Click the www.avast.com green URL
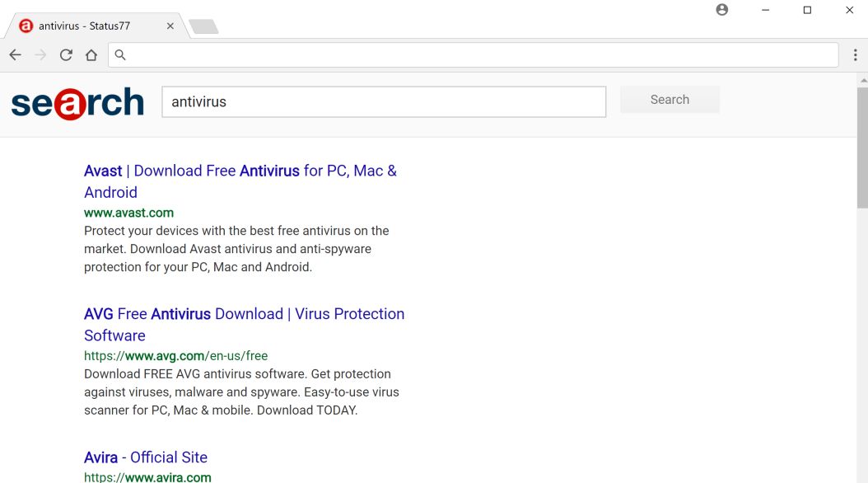 [128, 213]
